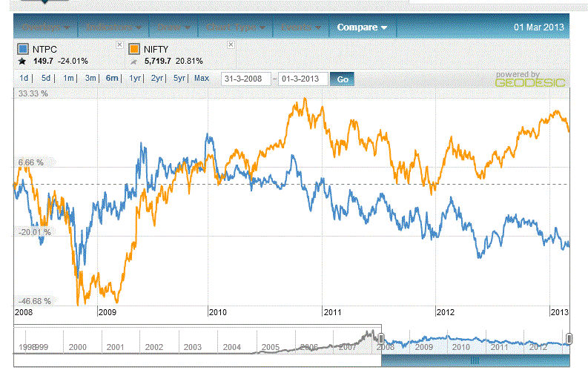Click the NTPC change -24.01%
The image size is (588, 373).
[x=73, y=61]
